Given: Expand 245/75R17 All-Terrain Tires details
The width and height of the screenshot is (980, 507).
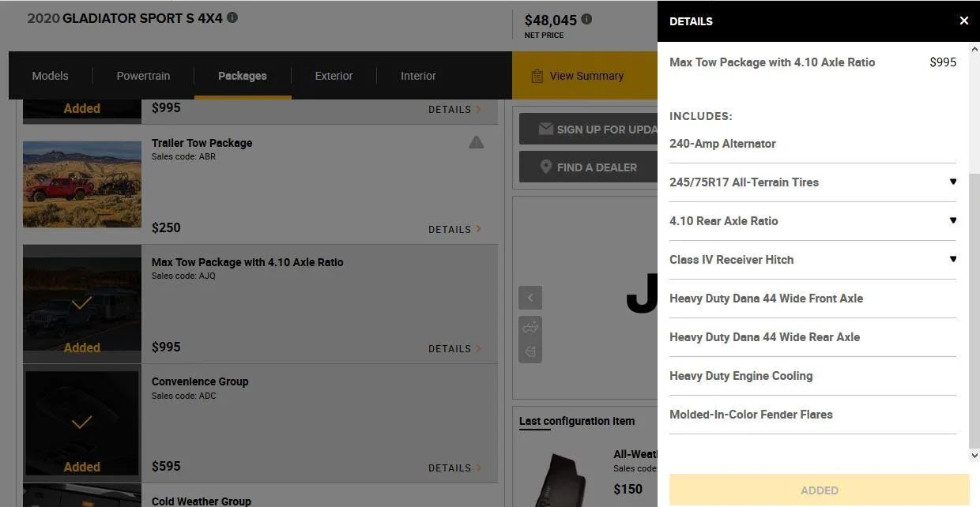Looking at the screenshot, I should click(952, 182).
